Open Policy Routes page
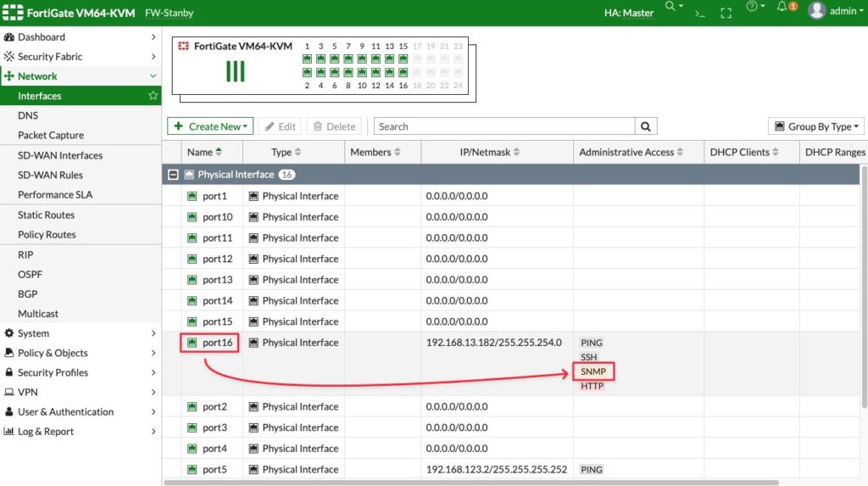 pos(47,234)
